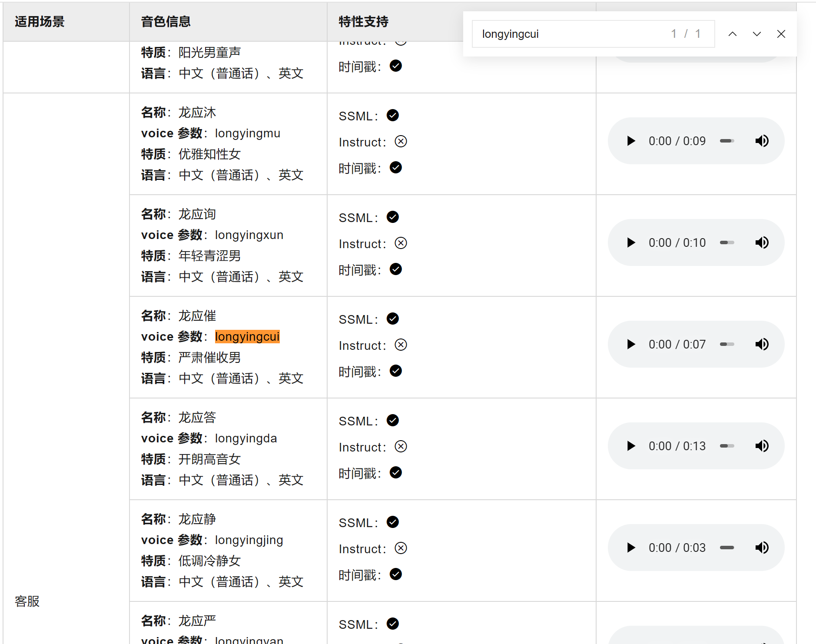This screenshot has width=816, height=644.
Task: Seek the 0:03 audio progress slider
Action: pyautogui.click(x=727, y=548)
